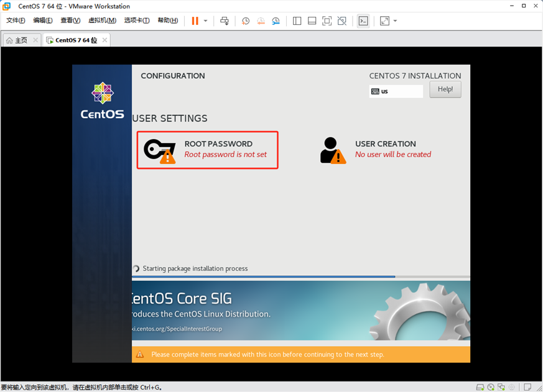This screenshot has width=543, height=392.
Task: Open the 帮助(H) menu
Action: pos(167,21)
